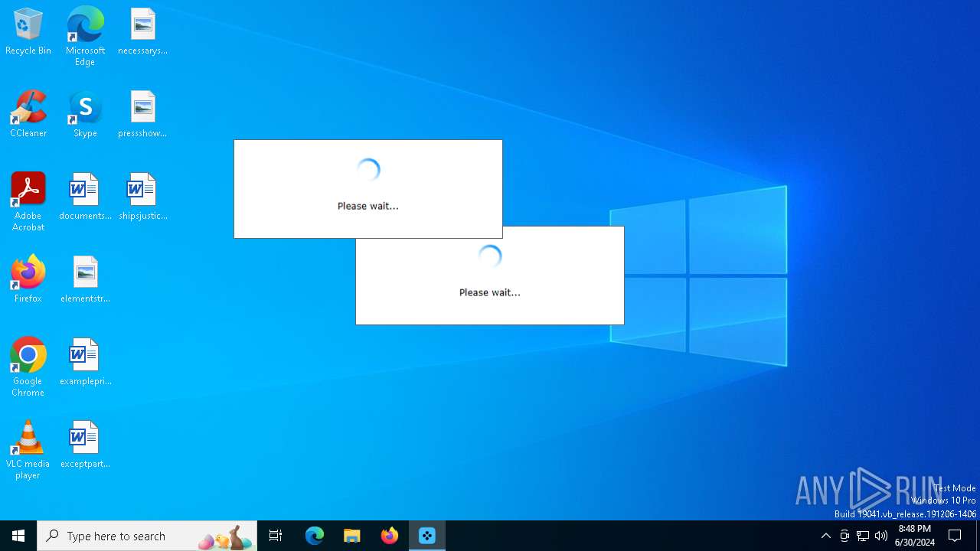Select the VLC media player shortcut
This screenshot has height=551, width=980.
click(28, 450)
